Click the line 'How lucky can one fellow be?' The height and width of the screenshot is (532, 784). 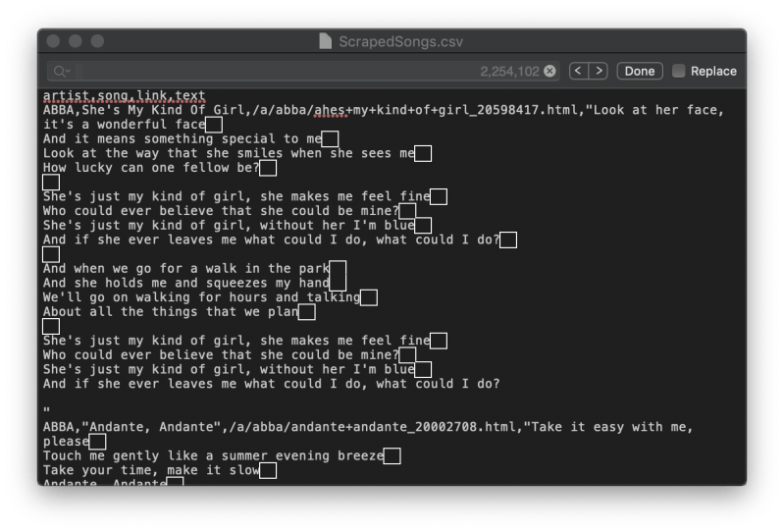(x=151, y=168)
